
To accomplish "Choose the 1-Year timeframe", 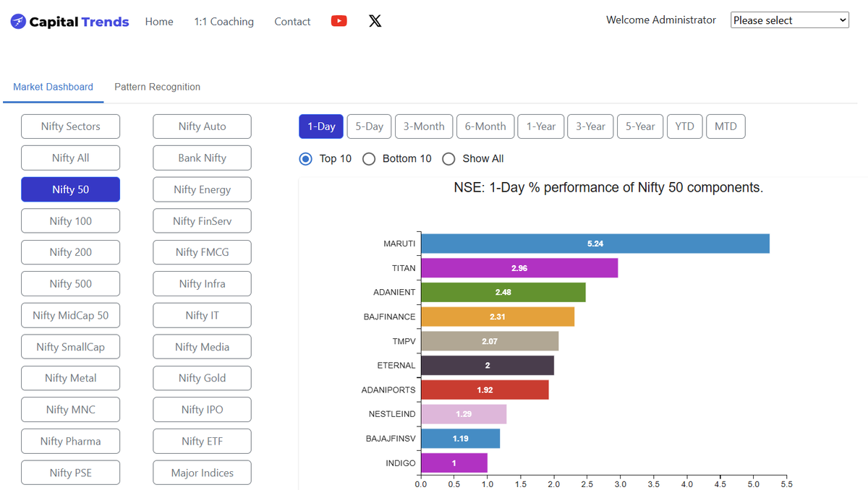I will pos(541,126).
